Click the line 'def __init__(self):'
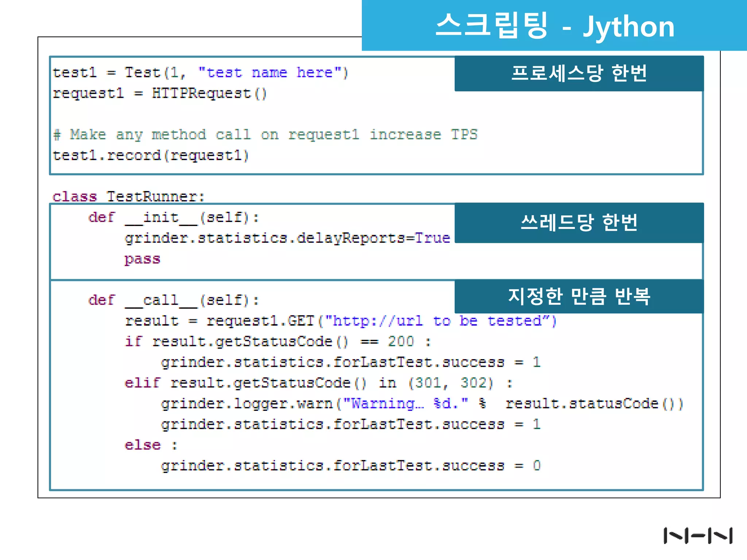 pos(174,218)
